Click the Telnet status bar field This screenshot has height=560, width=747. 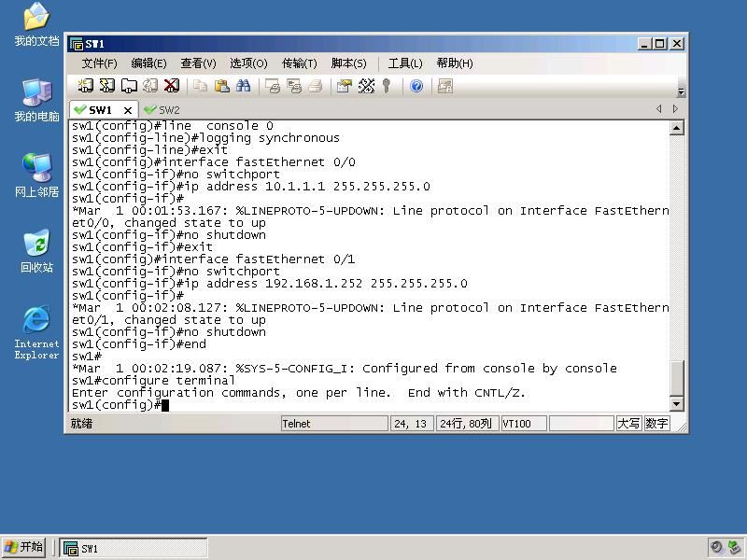click(334, 424)
